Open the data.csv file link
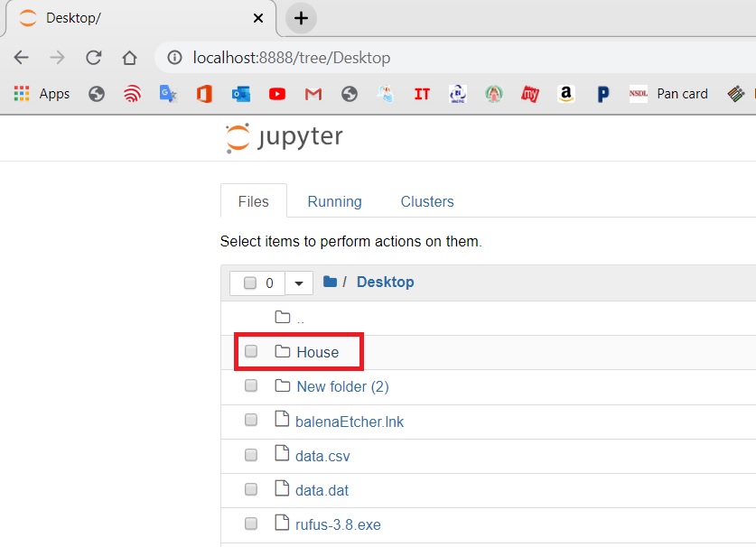756x547 pixels. click(x=322, y=456)
